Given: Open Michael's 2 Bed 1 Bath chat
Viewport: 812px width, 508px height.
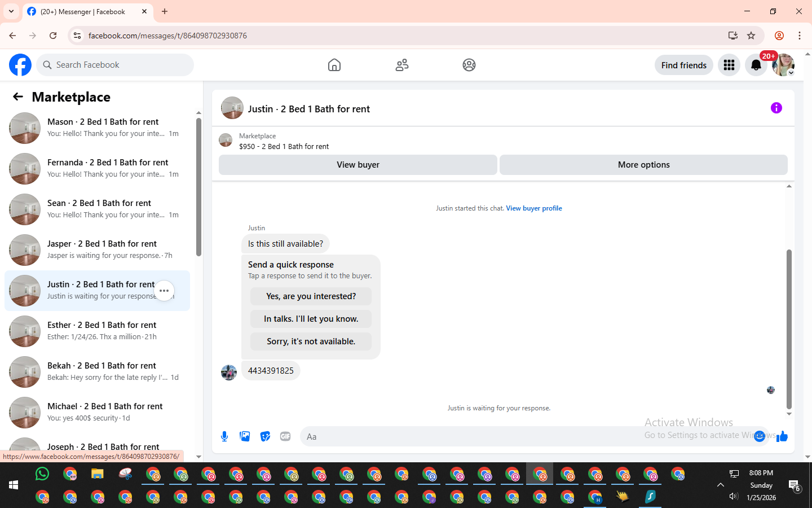Looking at the screenshot, I should coord(97,413).
